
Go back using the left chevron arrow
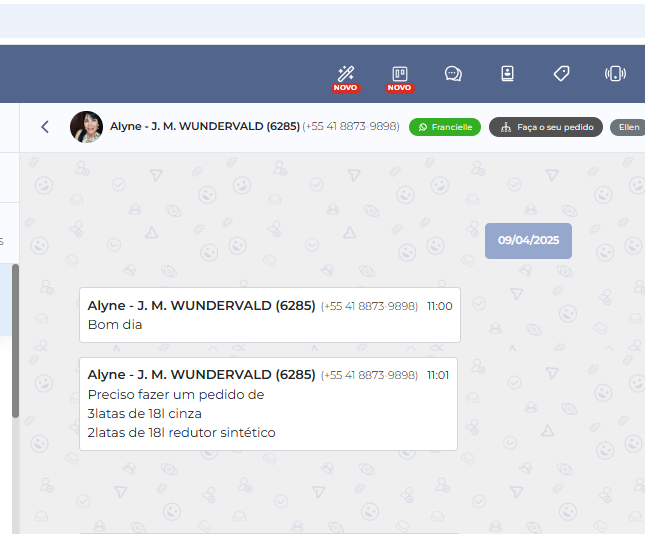[45, 127]
